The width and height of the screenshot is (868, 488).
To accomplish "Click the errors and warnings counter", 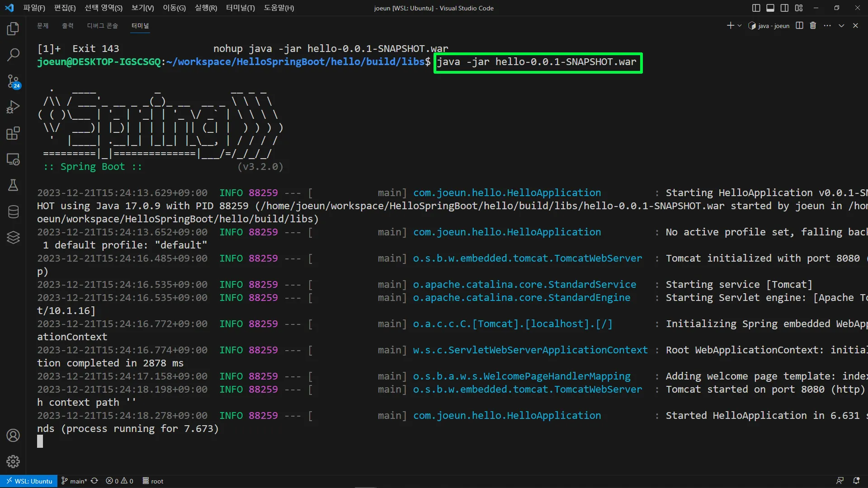I will [120, 481].
